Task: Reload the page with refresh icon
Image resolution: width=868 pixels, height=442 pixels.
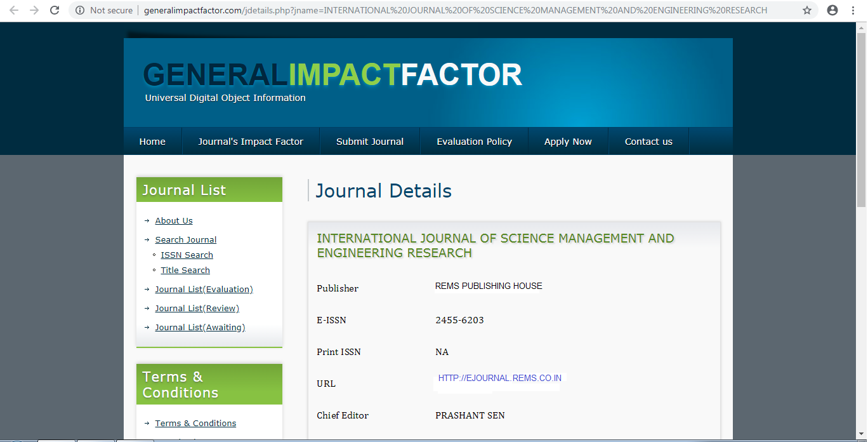Action: point(55,10)
